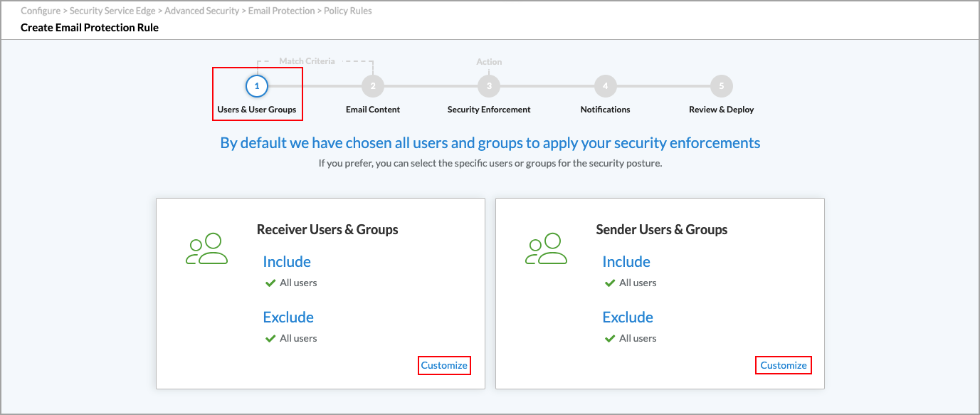Open step 2 Email Content circle

coord(373,85)
